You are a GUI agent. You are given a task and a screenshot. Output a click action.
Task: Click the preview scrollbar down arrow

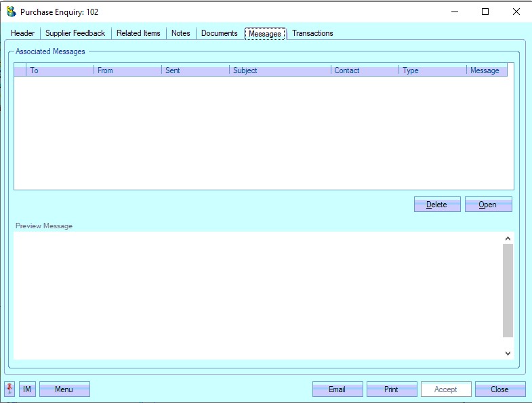pos(508,353)
